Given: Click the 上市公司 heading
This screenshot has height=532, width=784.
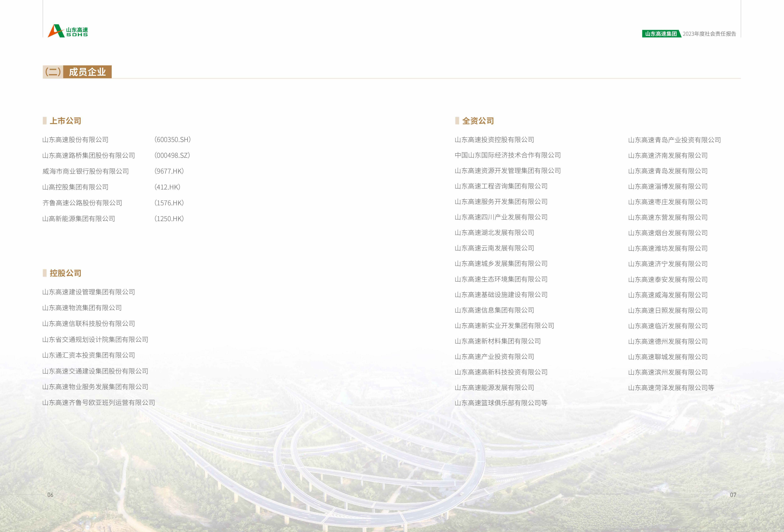Looking at the screenshot, I should click(65, 121).
